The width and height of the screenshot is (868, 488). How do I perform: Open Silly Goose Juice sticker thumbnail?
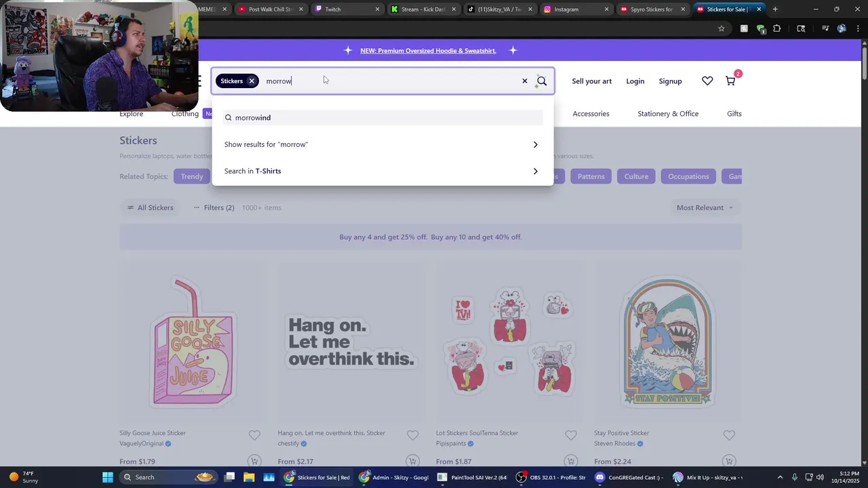pos(193,342)
